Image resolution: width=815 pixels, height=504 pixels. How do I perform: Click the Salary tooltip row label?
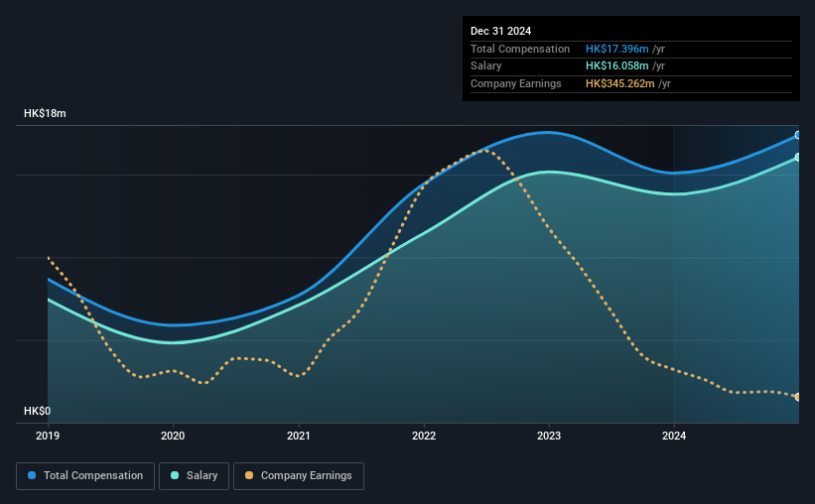[x=486, y=66]
